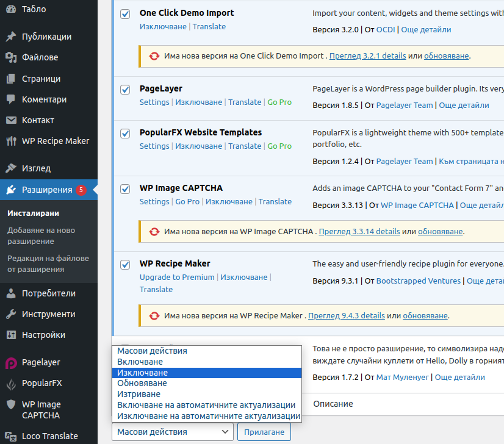Viewport: 504px width, 444px height.
Task: Click the Pagelayer logo icon in sidebar
Action: 11,362
